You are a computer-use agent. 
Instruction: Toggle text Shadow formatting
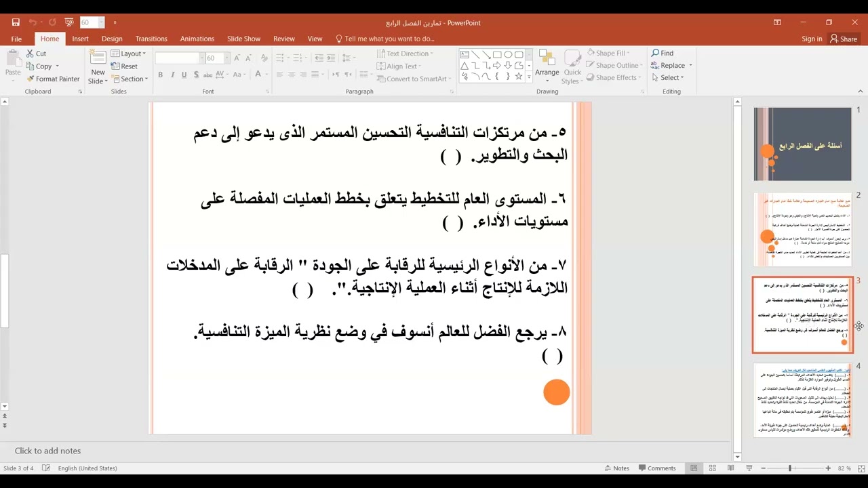point(197,75)
